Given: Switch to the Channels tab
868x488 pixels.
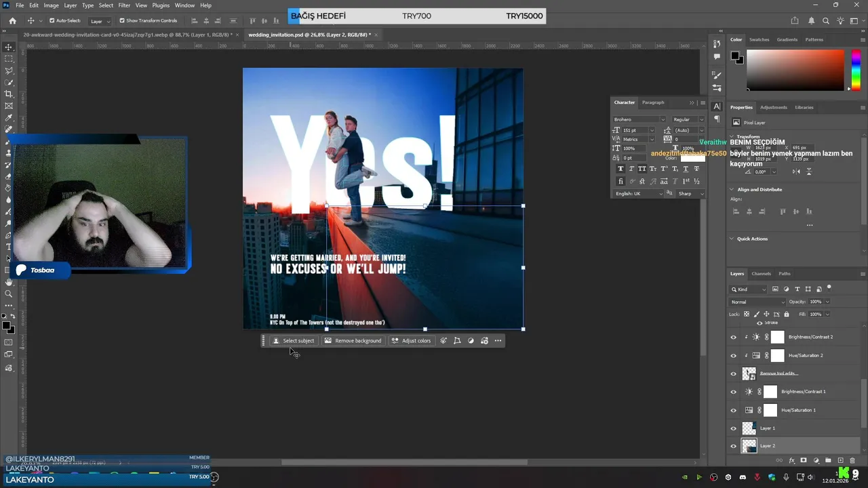Looking at the screenshot, I should [761, 274].
